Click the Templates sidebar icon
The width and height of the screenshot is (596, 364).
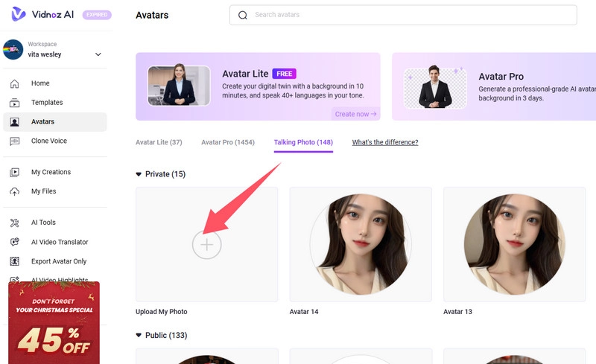coord(15,103)
